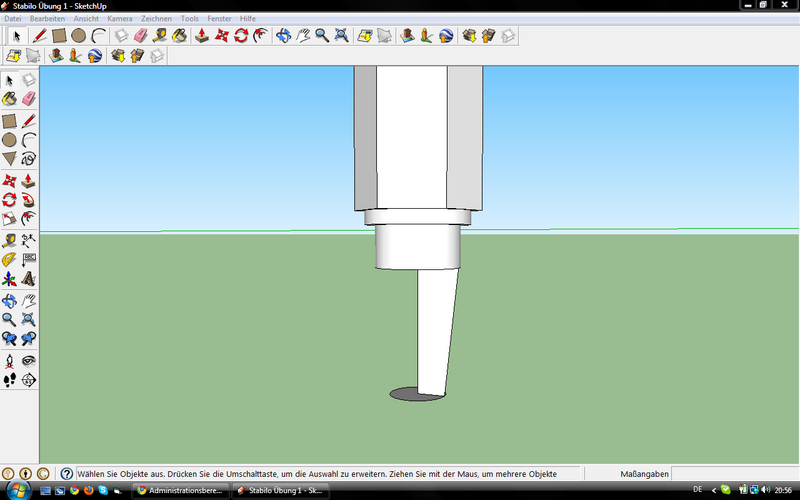Click the Orbit tool in top toolbar
The width and height of the screenshot is (800, 500).
(x=284, y=36)
